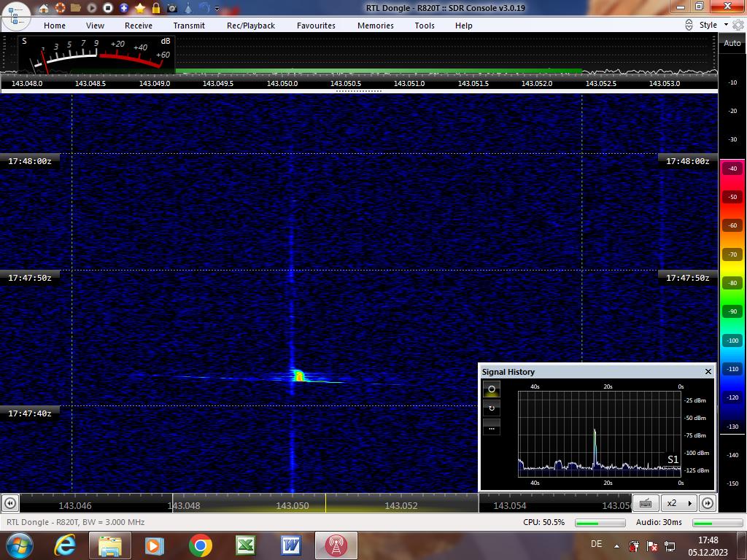The height and width of the screenshot is (560, 747).
Task: Click the yellow star favourites icon
Action: pyautogui.click(x=140, y=8)
